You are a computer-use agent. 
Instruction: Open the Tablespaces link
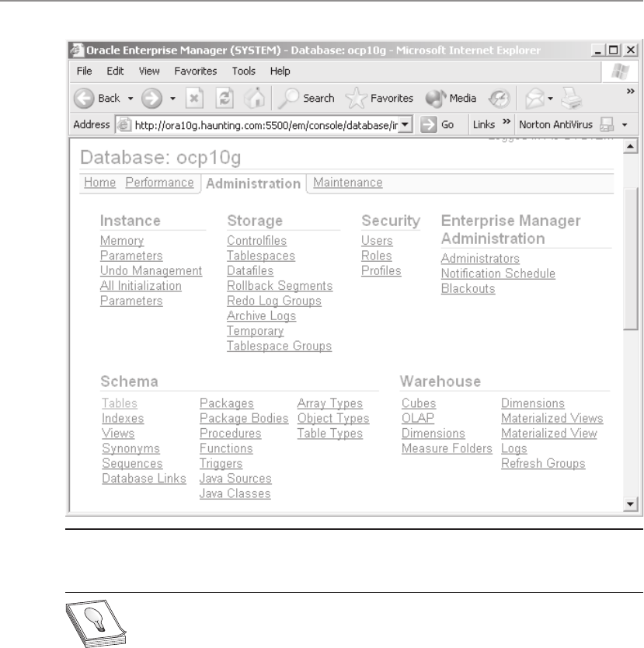coord(261,256)
